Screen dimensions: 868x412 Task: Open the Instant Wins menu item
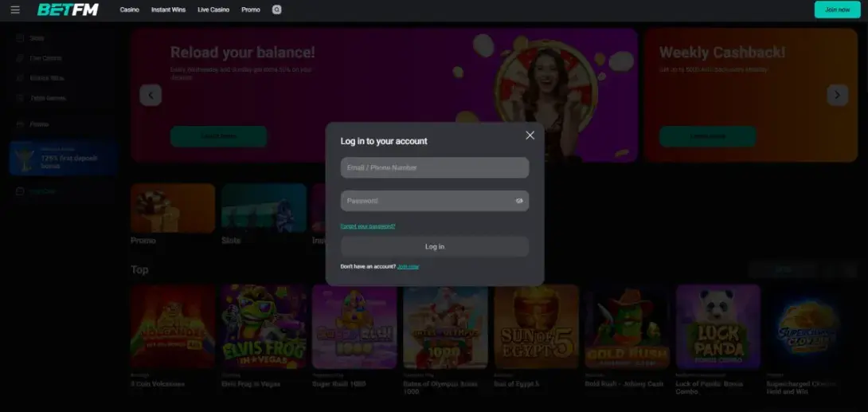(168, 10)
